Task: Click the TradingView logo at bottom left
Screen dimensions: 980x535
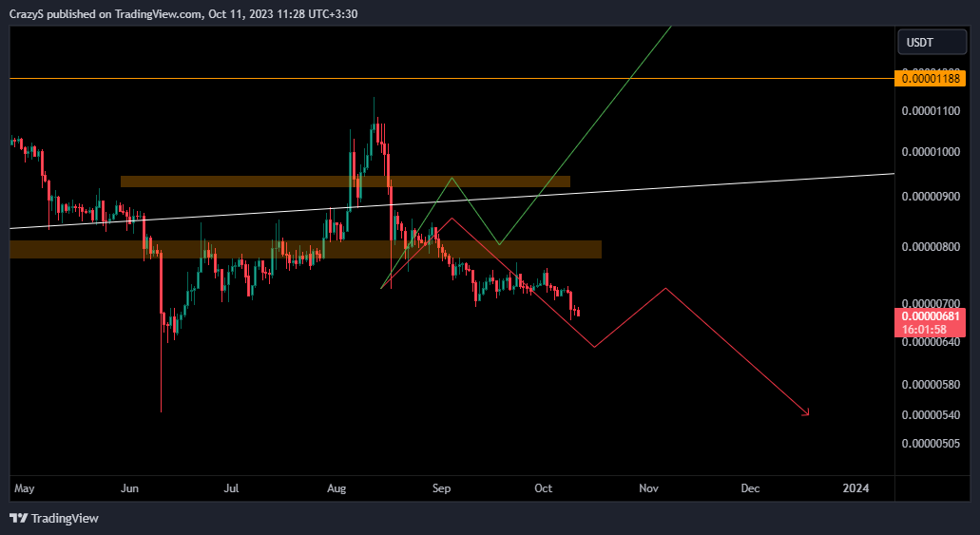Action: 54,518
